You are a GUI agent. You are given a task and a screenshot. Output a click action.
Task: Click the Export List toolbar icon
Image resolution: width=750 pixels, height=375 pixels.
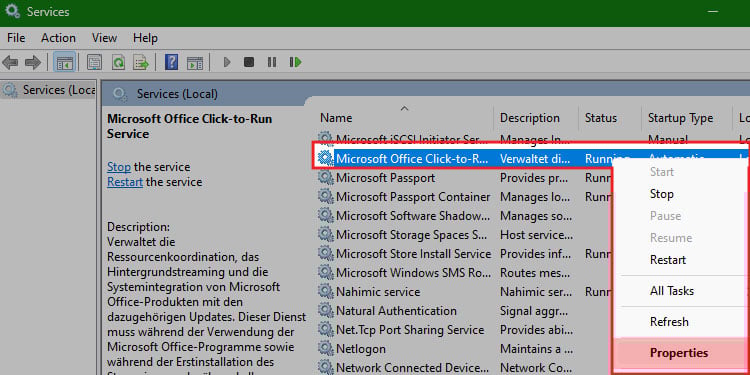[x=141, y=62]
